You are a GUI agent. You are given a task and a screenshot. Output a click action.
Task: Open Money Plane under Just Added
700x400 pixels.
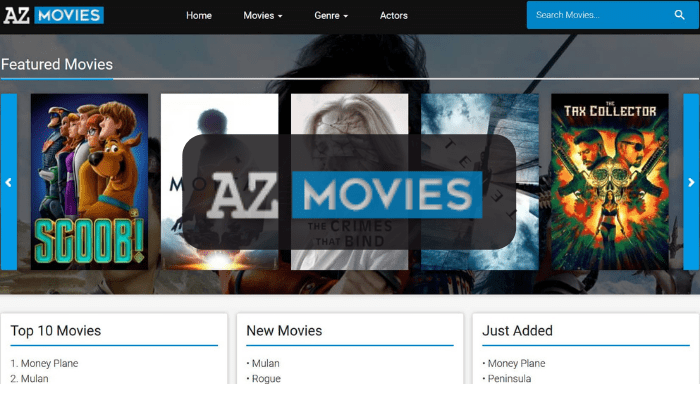point(516,363)
